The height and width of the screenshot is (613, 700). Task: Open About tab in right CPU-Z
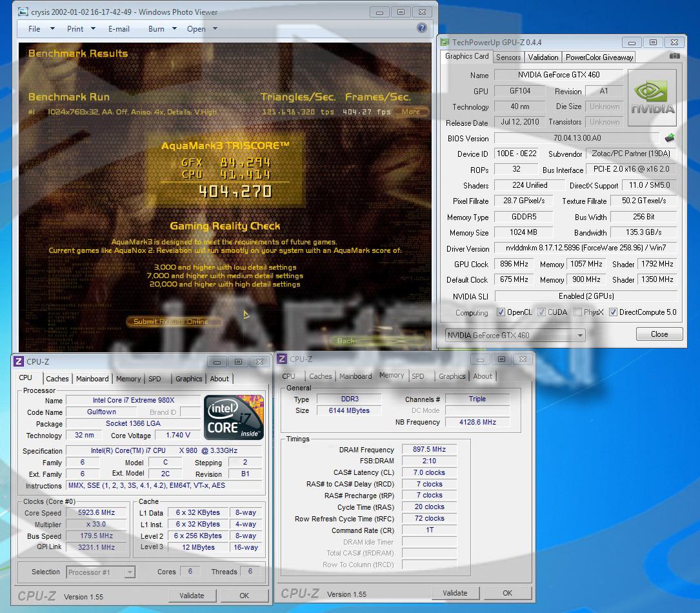tap(483, 376)
